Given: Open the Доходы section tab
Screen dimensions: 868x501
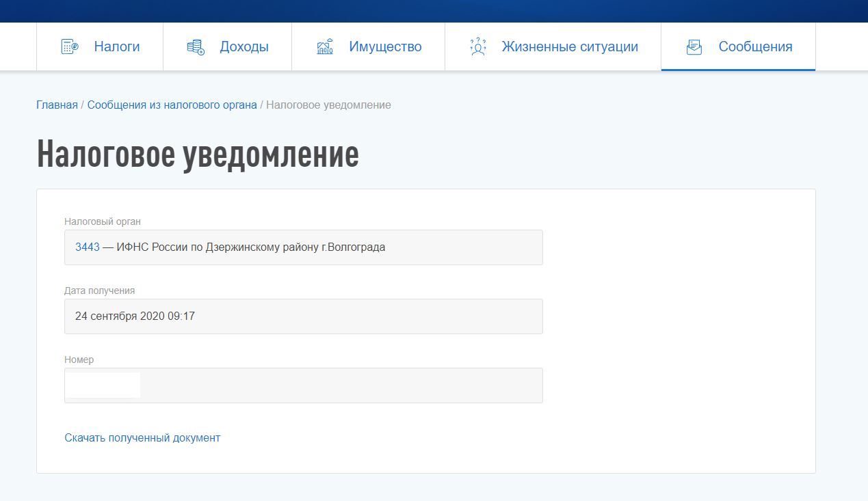Looking at the screenshot, I should pos(244,46).
